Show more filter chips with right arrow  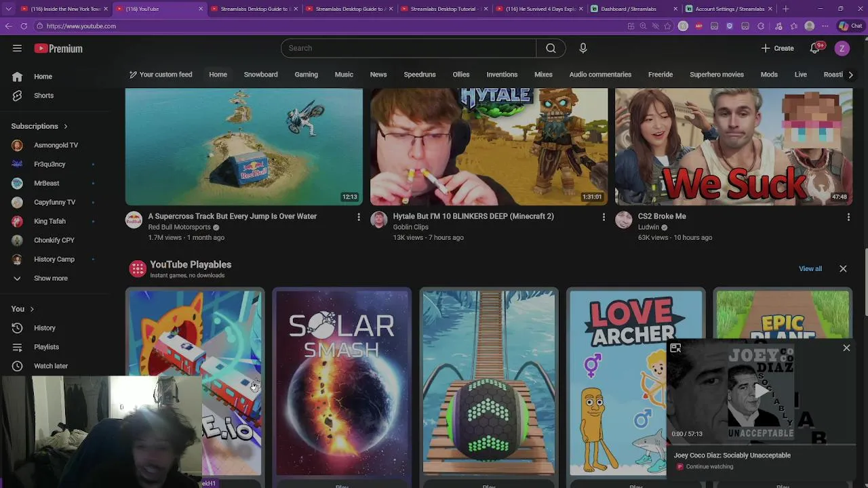(x=850, y=75)
